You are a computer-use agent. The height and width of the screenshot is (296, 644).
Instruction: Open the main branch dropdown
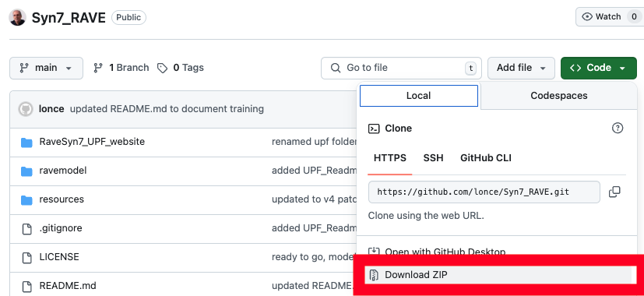point(46,68)
